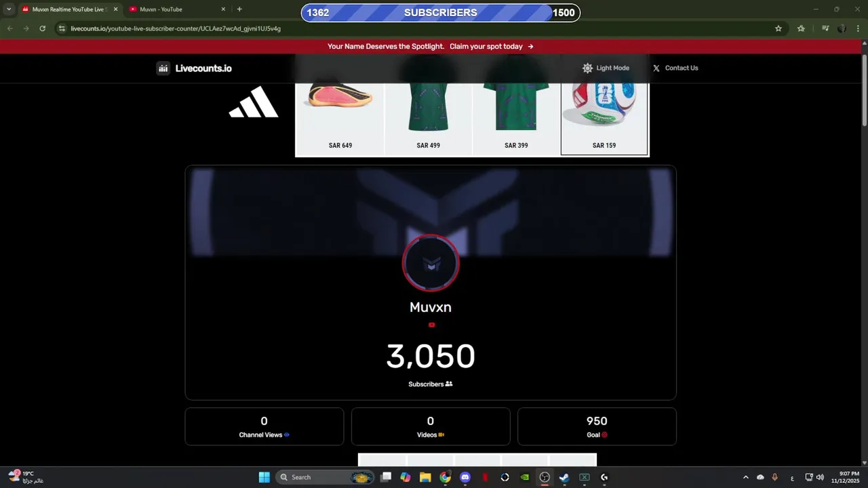
Task: Open the Chrome profile avatar
Action: pos(842,28)
